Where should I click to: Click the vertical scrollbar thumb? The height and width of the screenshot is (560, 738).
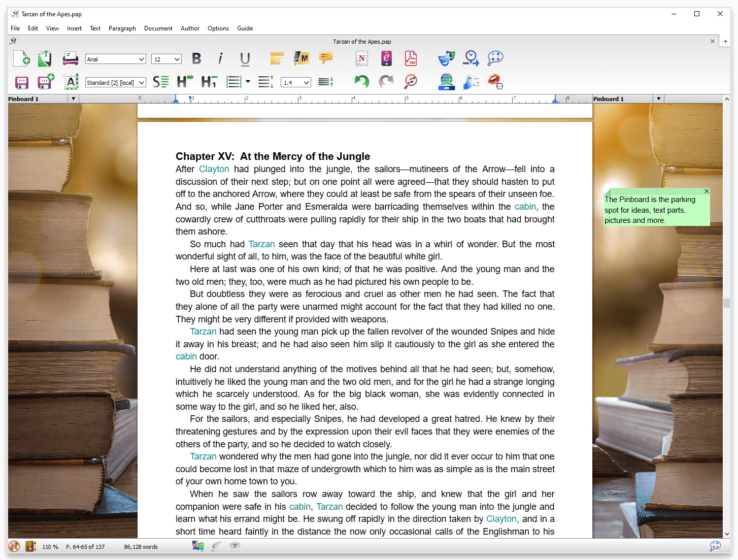click(727, 303)
